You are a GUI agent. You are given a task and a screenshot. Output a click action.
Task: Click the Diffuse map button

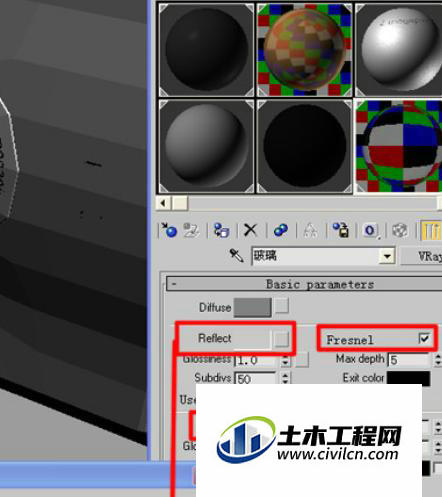[x=282, y=306]
